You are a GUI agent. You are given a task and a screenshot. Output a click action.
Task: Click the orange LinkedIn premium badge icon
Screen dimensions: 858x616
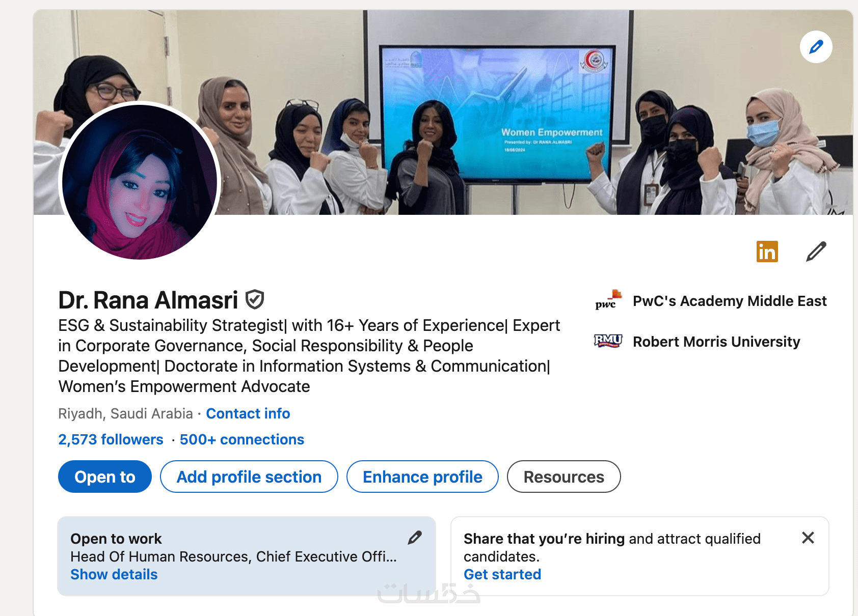click(767, 251)
